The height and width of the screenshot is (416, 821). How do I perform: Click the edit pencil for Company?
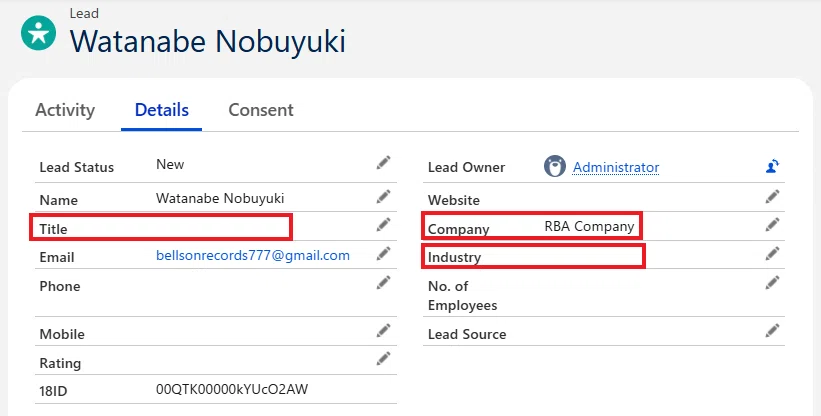tap(772, 224)
